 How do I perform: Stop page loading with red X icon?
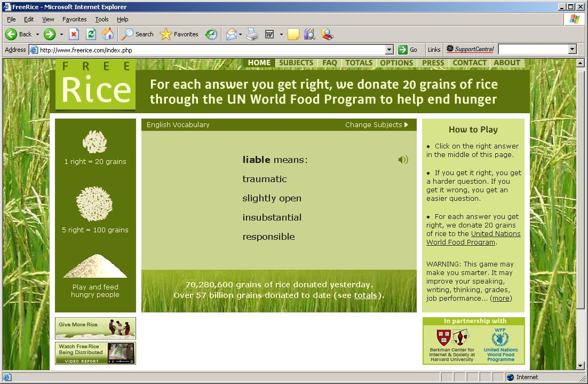click(74, 34)
